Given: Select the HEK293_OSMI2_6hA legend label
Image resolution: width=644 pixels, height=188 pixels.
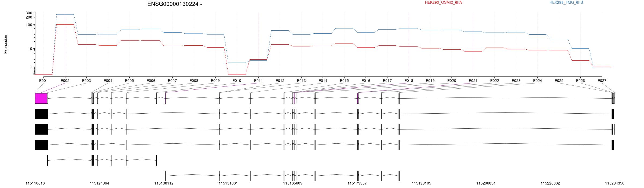Looking at the screenshot, I should (x=443, y=2).
